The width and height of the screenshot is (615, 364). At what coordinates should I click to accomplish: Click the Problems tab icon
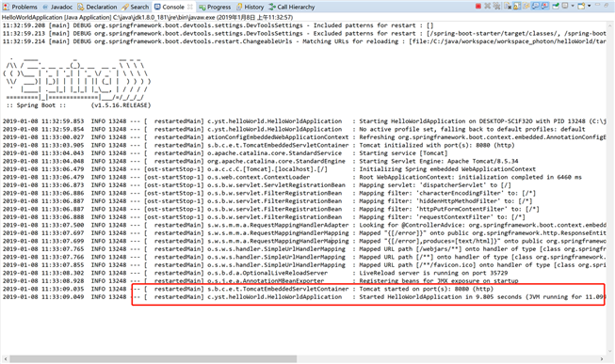click(6, 7)
